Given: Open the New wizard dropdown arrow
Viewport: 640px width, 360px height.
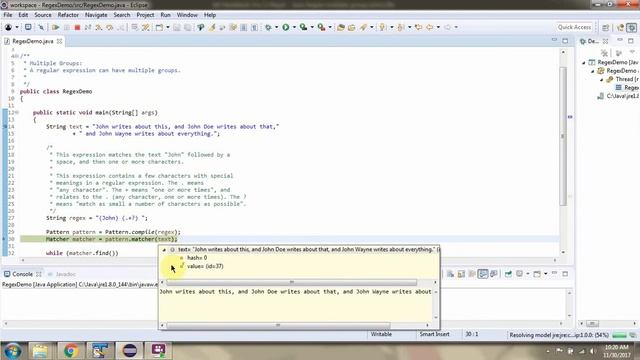Looking at the screenshot, I should pyautogui.click(x=167, y=27).
